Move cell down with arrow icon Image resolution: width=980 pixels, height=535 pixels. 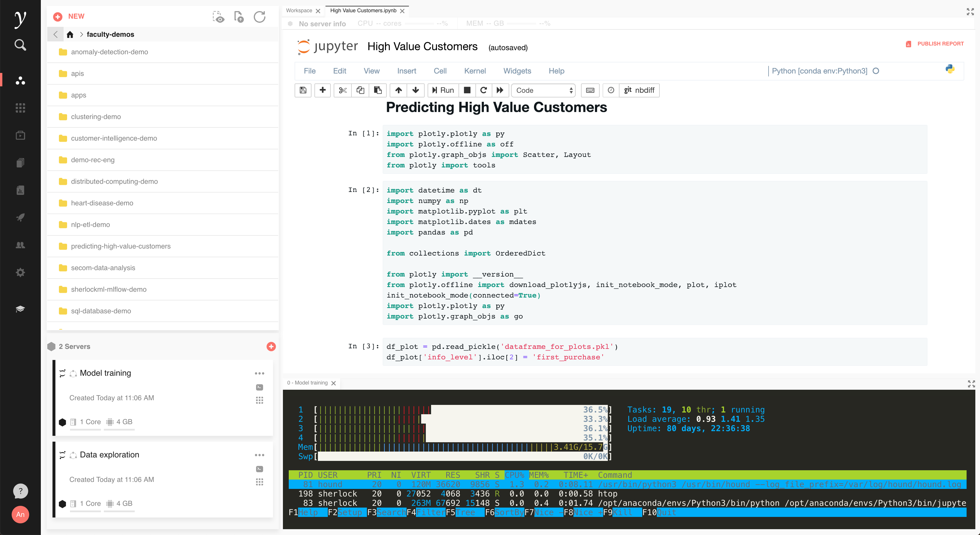(415, 90)
